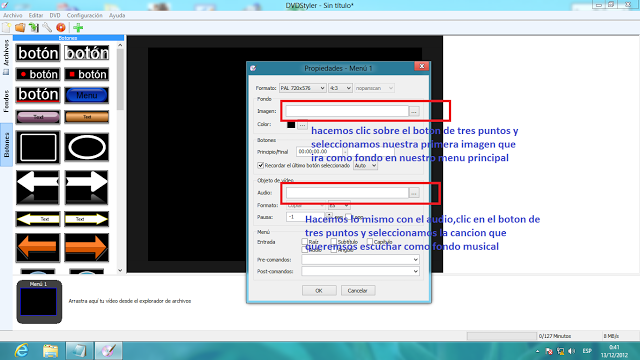Click the Pausa value field
Image resolution: width=640 pixels, height=360 pixels.
point(305,217)
